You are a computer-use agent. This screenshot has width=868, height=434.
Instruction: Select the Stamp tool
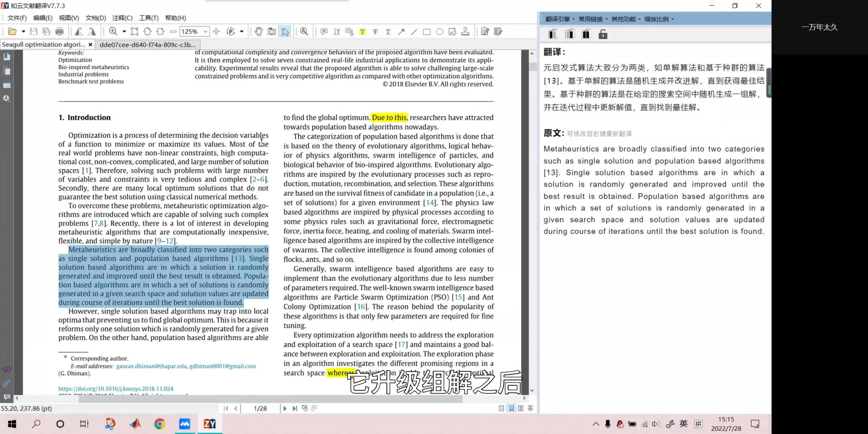click(465, 32)
